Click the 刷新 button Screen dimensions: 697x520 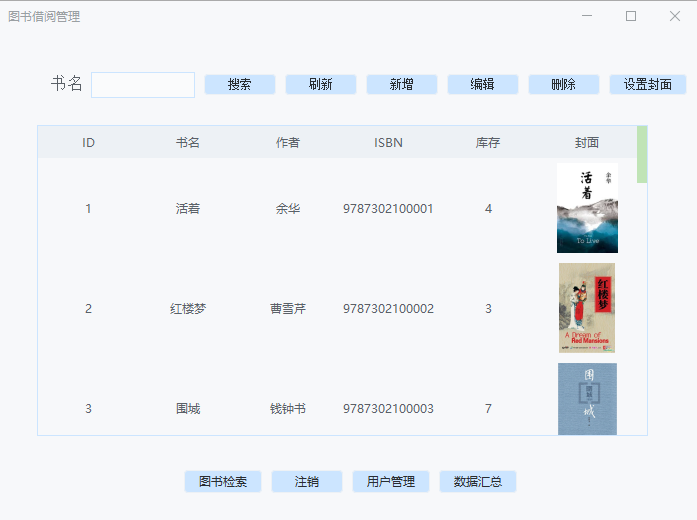pyautogui.click(x=321, y=84)
